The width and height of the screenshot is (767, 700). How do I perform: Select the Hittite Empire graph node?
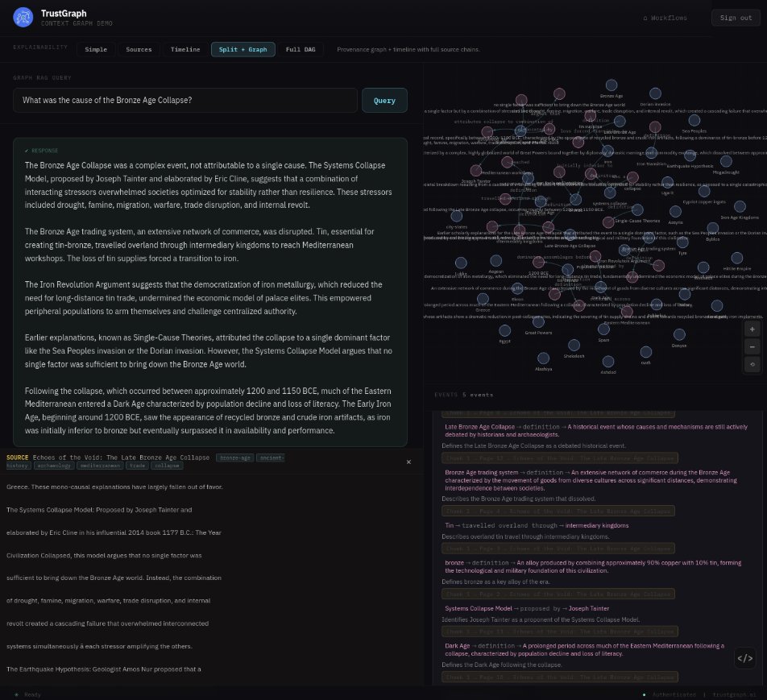tap(736, 258)
